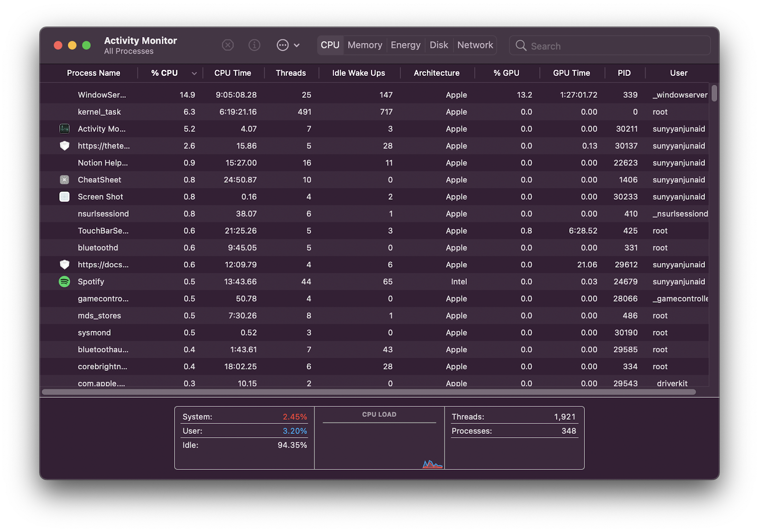Screen dimensions: 759x532
Task: Sort by Process Name column header
Action: tap(93, 73)
